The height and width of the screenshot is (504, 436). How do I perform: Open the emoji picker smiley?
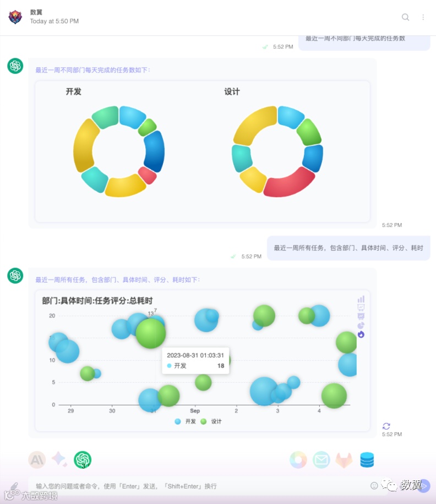click(374, 486)
